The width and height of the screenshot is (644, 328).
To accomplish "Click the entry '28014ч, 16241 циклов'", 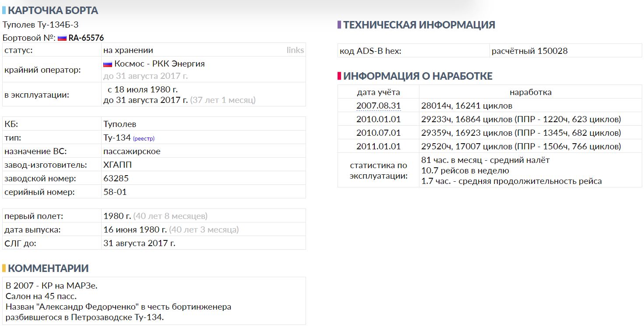I will [x=467, y=106].
